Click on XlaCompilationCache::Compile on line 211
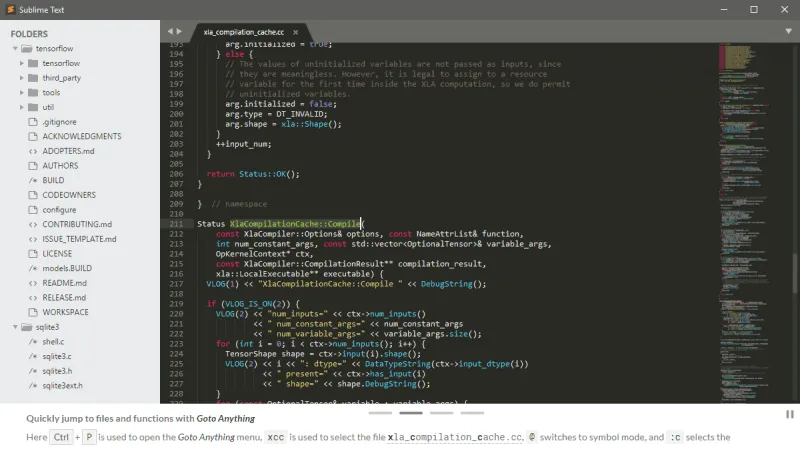800x449 pixels. click(295, 224)
